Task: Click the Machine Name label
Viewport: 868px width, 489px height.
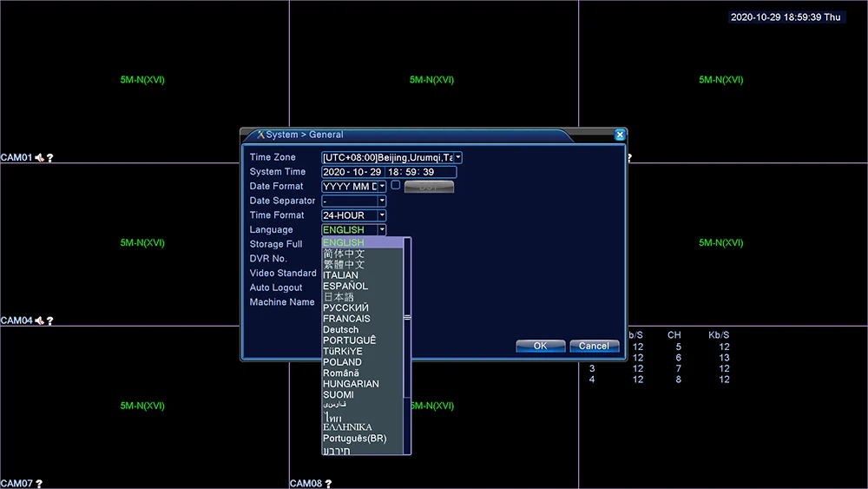Action: (x=282, y=302)
